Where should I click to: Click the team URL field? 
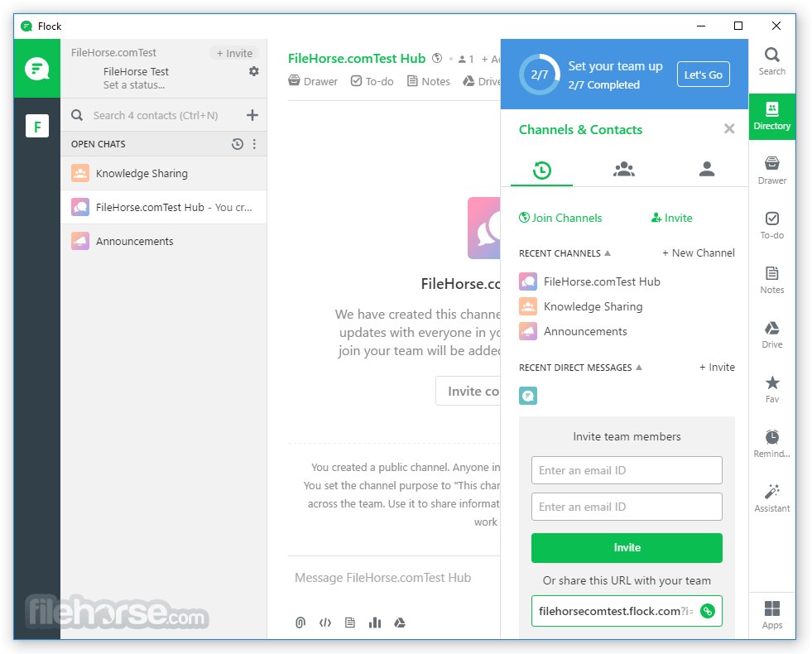pyautogui.click(x=627, y=611)
